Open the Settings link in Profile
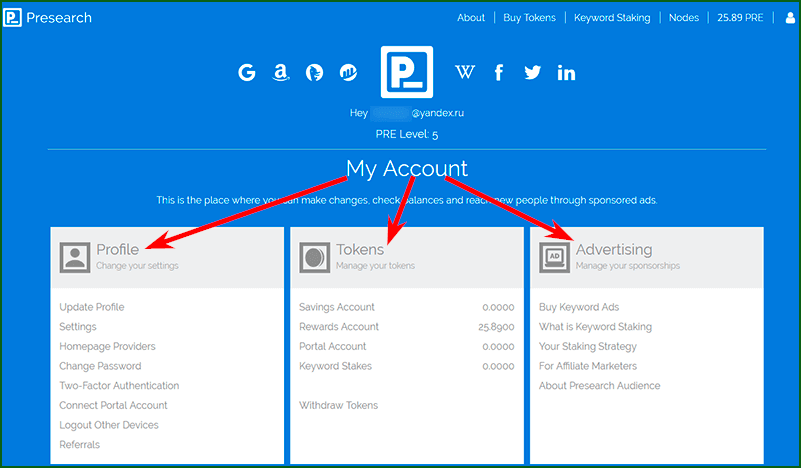Viewport: 801px width, 468px height. [x=78, y=327]
